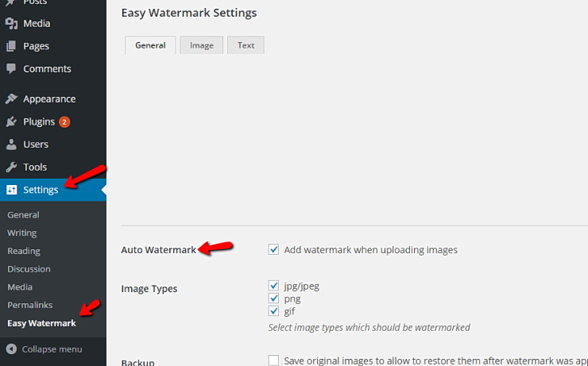The width and height of the screenshot is (588, 366).
Task: Open the Discussion settings link
Action: tap(29, 269)
